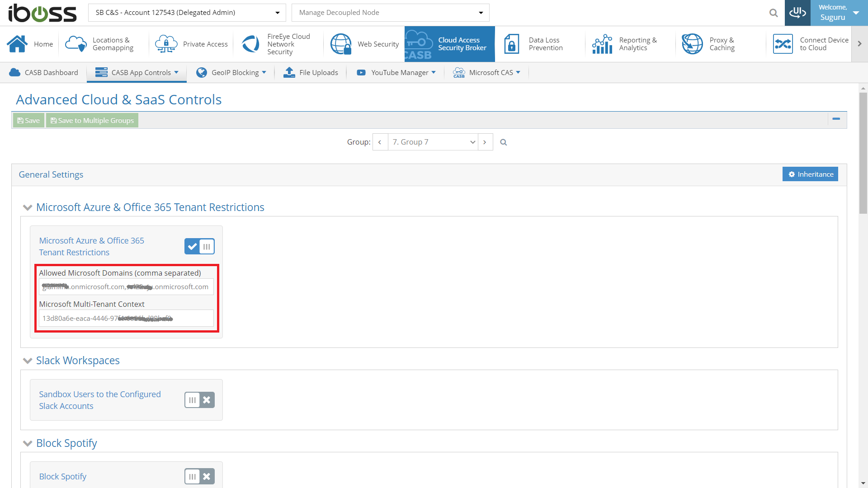Click the CASB Dashboard cloud icon
This screenshot has height=488, width=868.
(x=15, y=72)
